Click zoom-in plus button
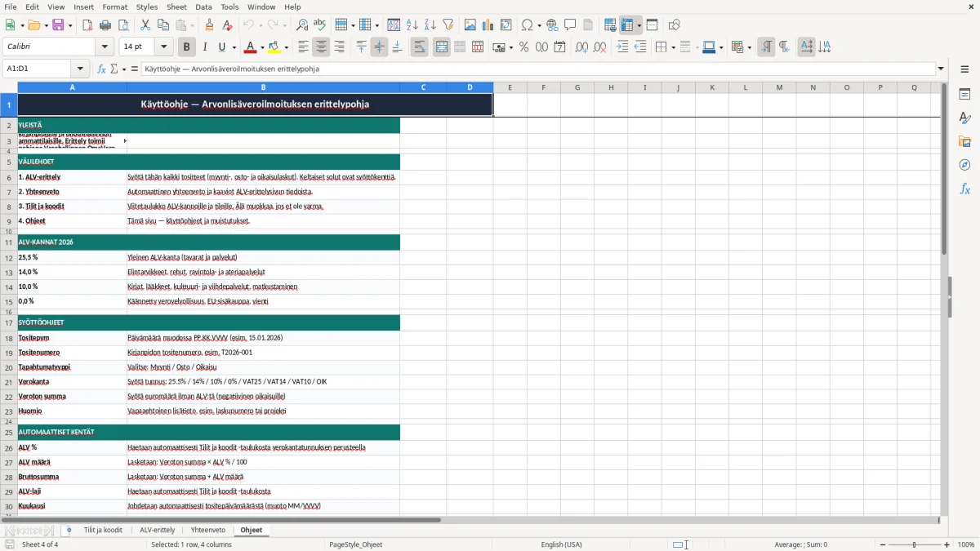This screenshot has height=551, width=980. (947, 544)
